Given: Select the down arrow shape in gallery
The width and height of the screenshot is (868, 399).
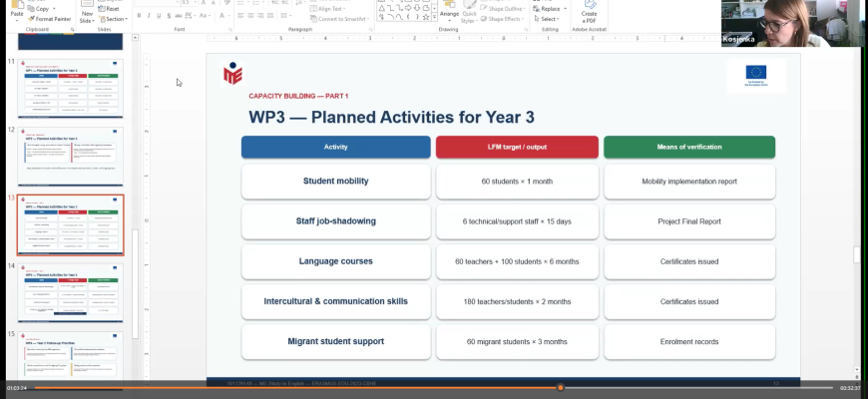Looking at the screenshot, I should [417, 8].
